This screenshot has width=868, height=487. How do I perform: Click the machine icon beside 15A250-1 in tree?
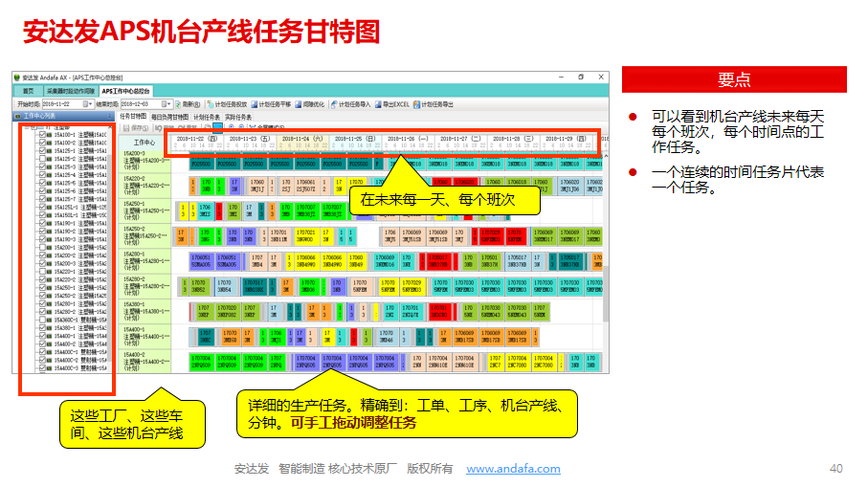pyautogui.click(x=49, y=287)
